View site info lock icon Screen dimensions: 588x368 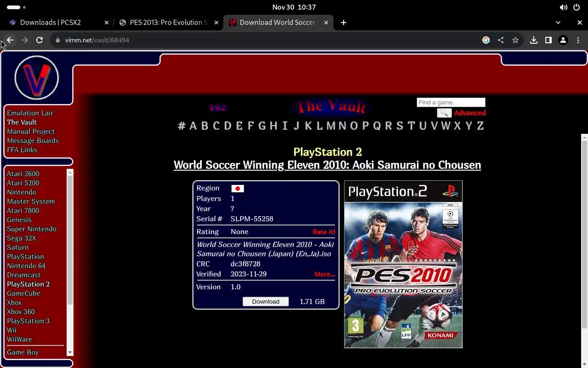tap(58, 40)
